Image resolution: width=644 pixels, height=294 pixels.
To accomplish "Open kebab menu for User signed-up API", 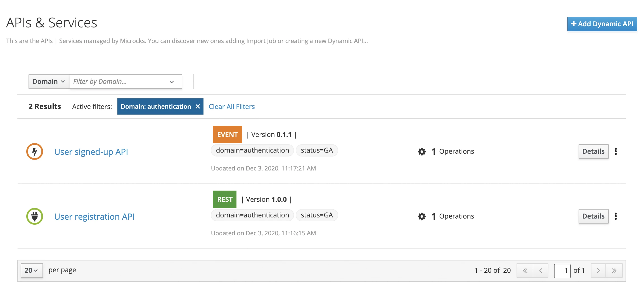I will click(615, 151).
